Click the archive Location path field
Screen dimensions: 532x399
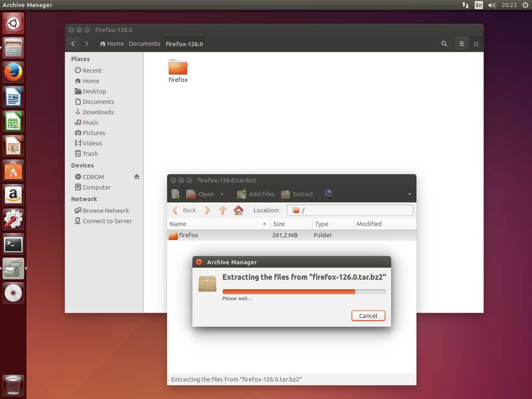tap(350, 210)
